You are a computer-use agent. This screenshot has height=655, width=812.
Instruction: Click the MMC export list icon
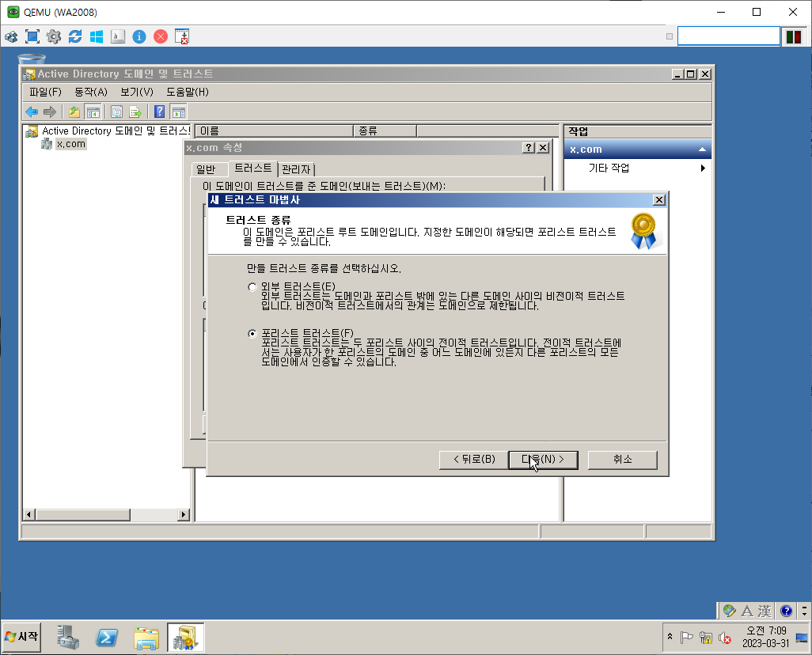point(135,112)
